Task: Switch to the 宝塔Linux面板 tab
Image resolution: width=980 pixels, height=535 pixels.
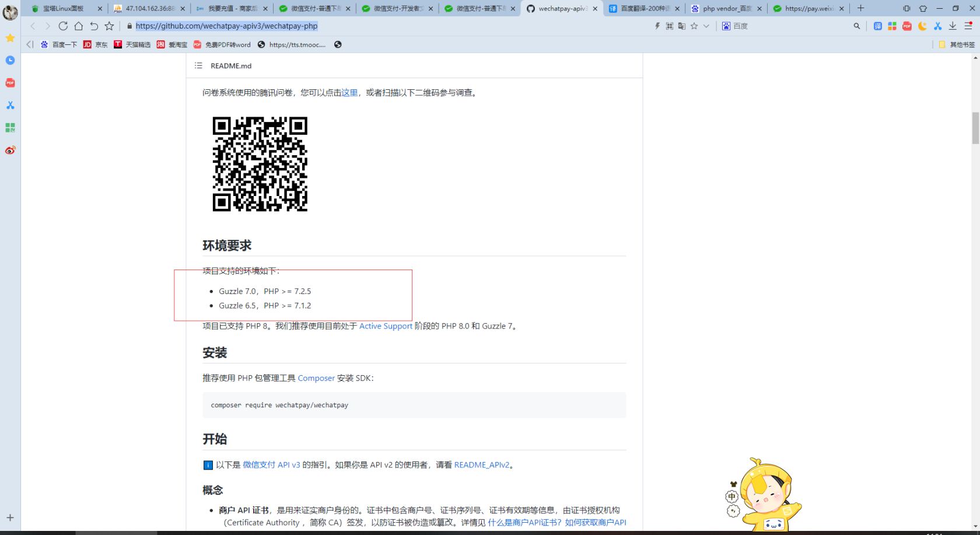Action: tap(65, 8)
